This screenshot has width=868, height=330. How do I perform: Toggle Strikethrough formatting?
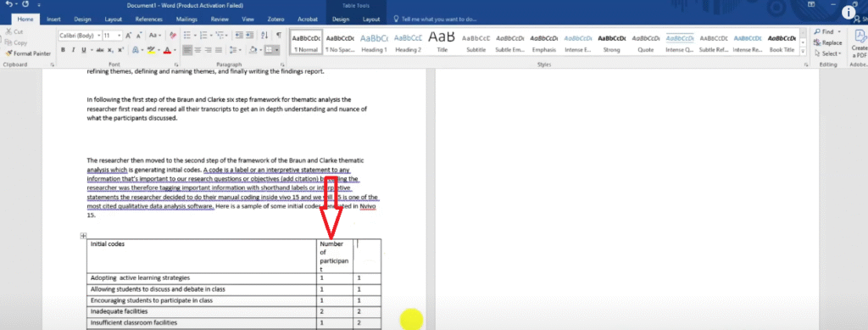(x=100, y=50)
